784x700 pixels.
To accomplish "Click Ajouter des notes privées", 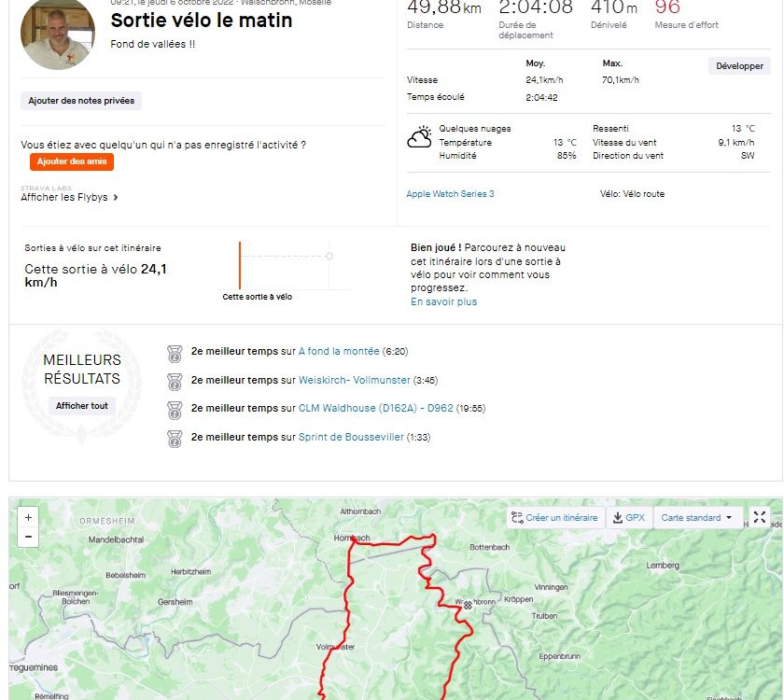I will 81,101.
